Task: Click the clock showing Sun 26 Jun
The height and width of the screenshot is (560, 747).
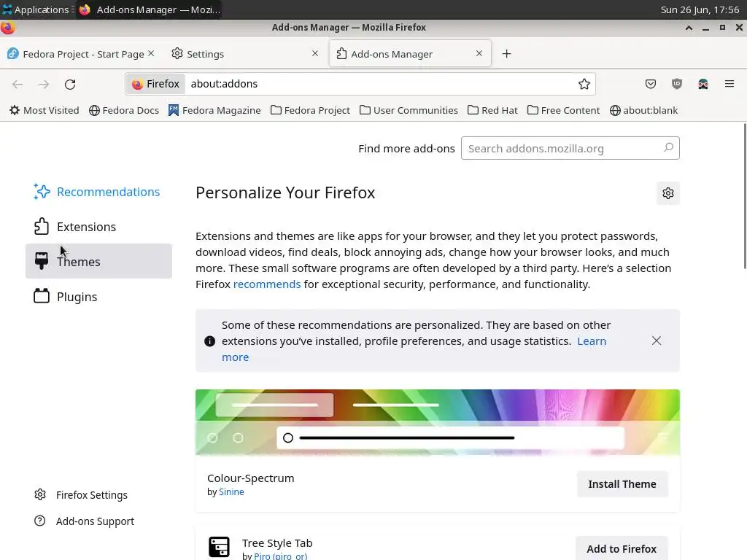Action: click(x=700, y=9)
